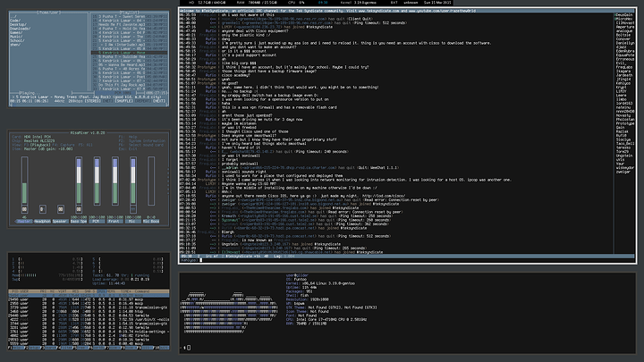The height and width of the screenshot is (362, 644).
Task: Select the Master channel in alsamixer
Action: 24,222
